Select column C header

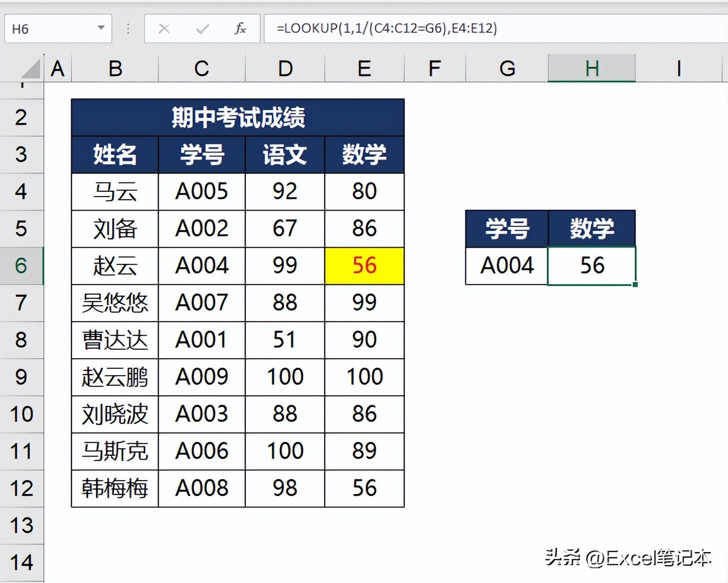(202, 69)
